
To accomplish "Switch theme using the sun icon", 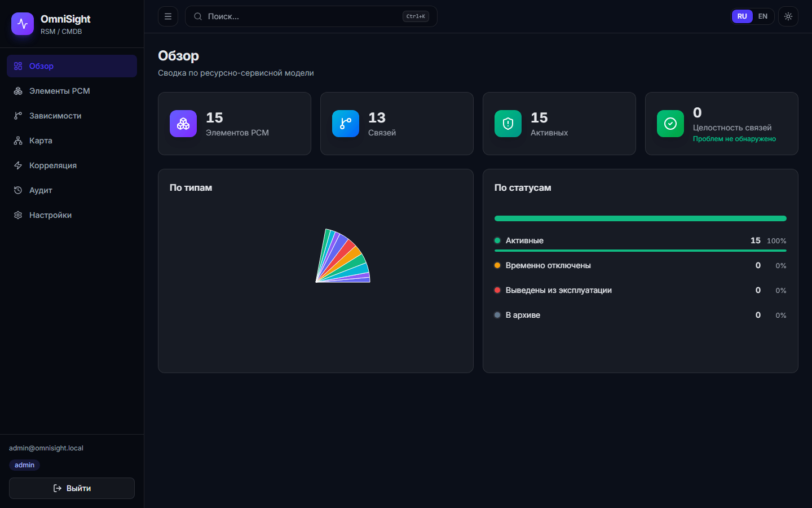I will tap(788, 16).
